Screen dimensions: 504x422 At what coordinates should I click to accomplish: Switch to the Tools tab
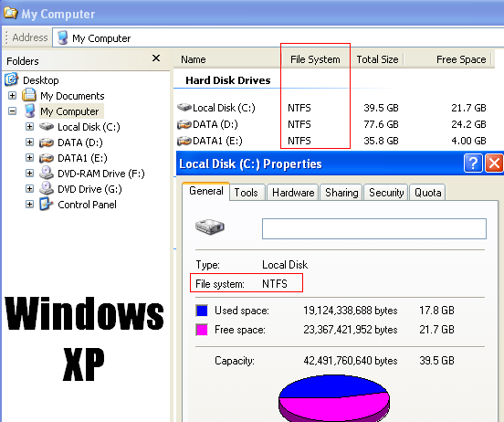[247, 193]
